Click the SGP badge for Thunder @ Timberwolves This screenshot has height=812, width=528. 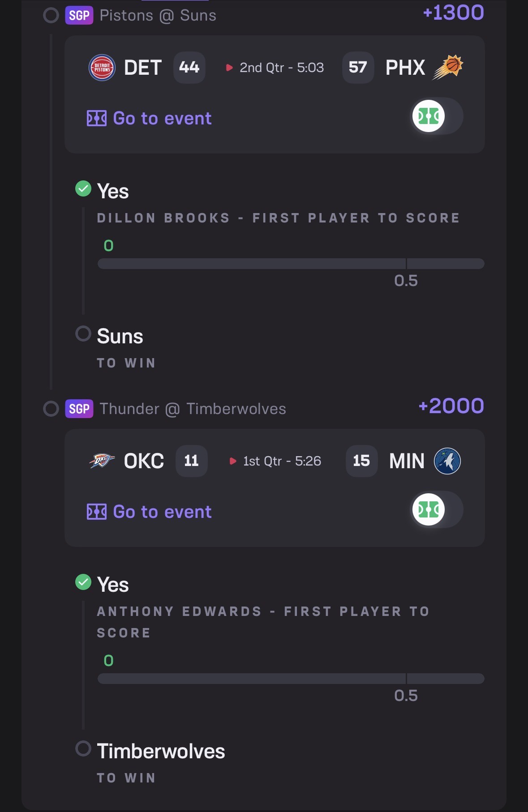79,409
